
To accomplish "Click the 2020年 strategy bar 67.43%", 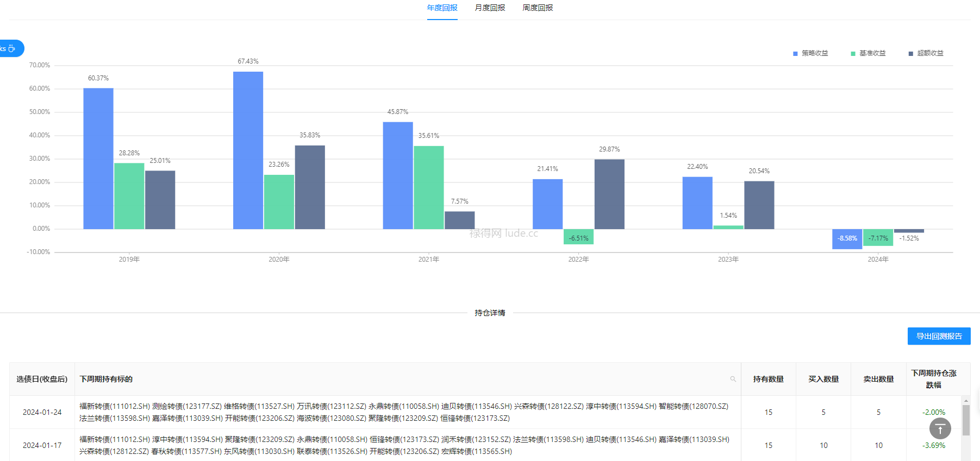I will click(248, 150).
